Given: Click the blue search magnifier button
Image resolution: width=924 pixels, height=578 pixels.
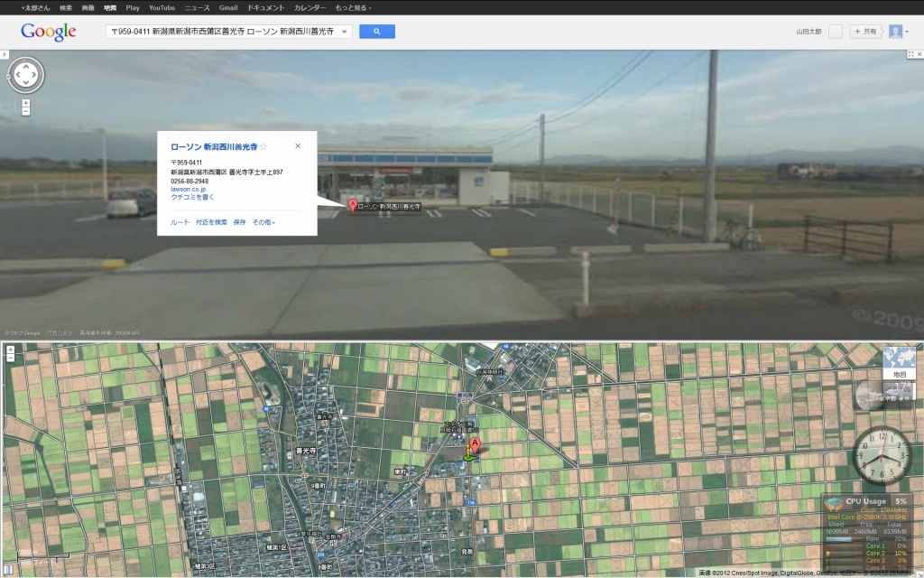Looking at the screenshot, I should tap(376, 32).
